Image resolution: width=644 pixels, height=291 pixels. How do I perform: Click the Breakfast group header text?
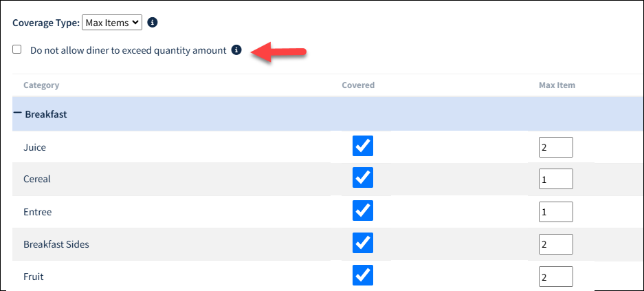click(x=46, y=114)
